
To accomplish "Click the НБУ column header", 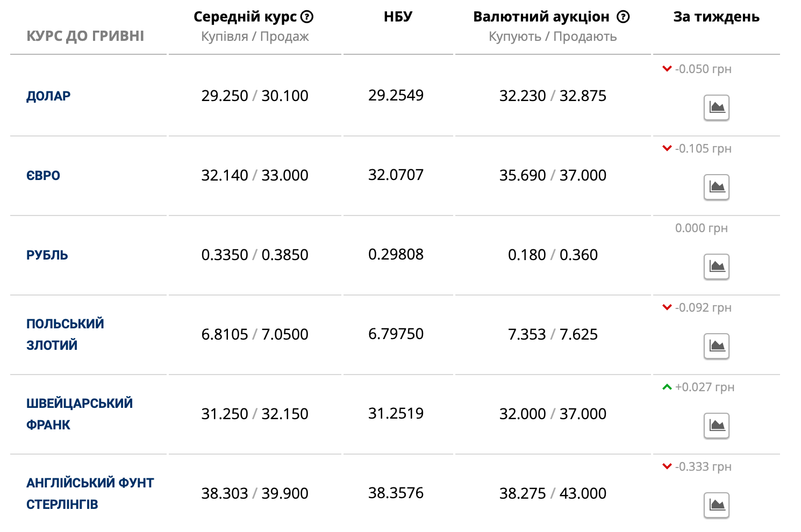I will [398, 17].
